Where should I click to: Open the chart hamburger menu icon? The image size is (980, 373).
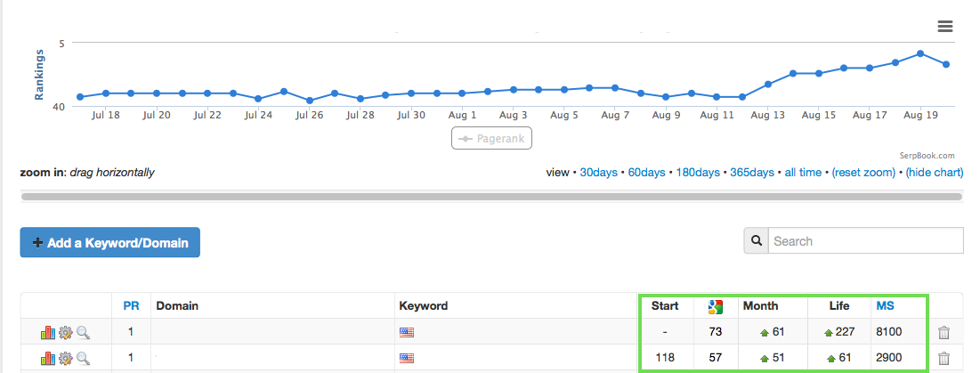(945, 26)
